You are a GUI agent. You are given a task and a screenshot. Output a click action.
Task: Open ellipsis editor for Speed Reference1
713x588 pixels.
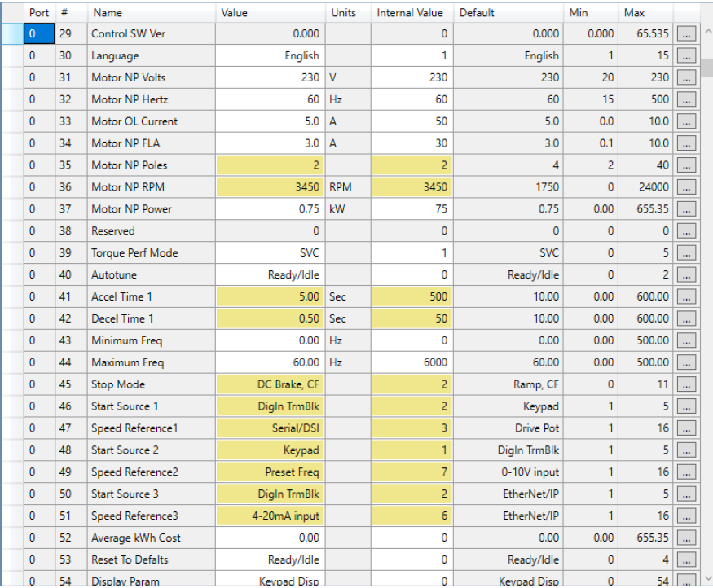[x=686, y=428]
